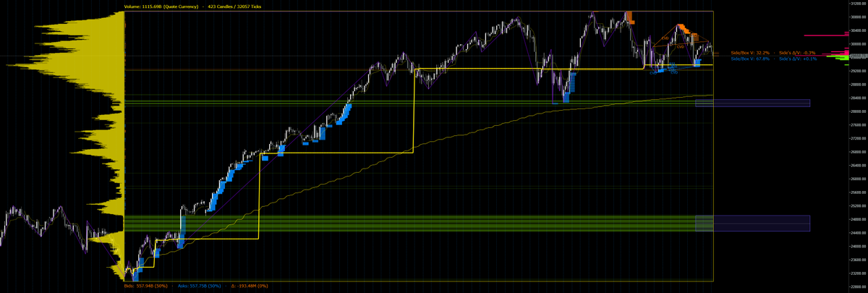Click the 24800.00 price axis label
This screenshot has width=868, height=293.
(x=859, y=219)
